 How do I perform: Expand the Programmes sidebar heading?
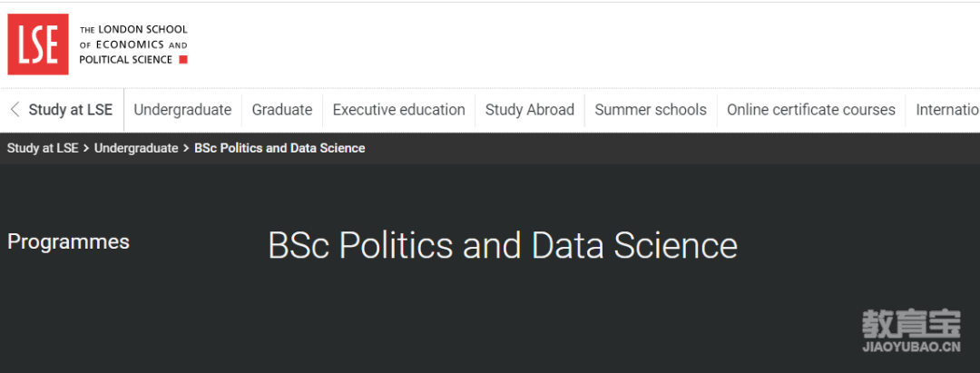pyautogui.click(x=68, y=241)
